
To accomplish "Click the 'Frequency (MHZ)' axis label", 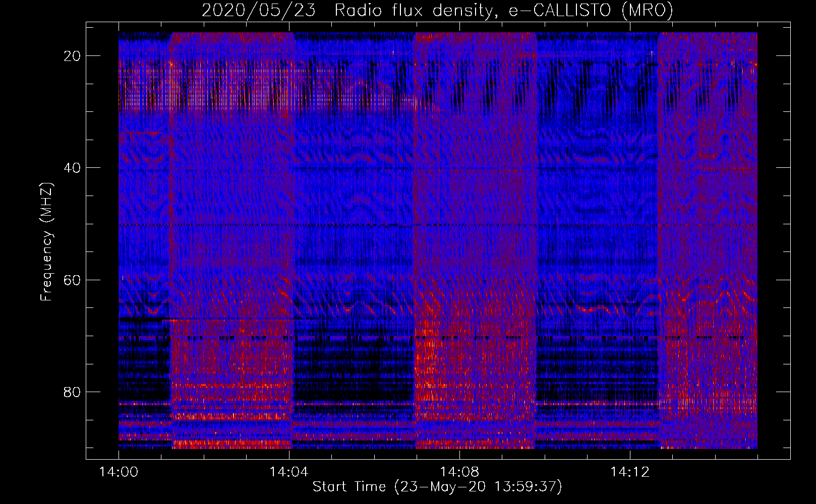I will click(46, 242).
